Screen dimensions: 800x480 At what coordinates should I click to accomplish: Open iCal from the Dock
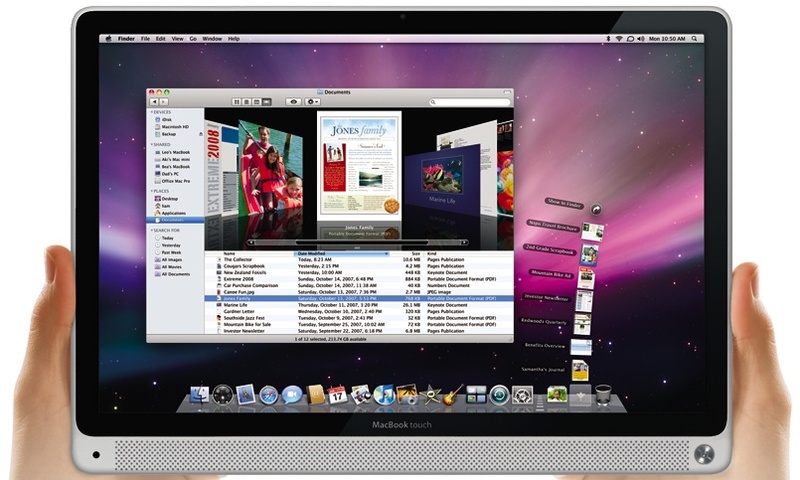[x=337, y=395]
